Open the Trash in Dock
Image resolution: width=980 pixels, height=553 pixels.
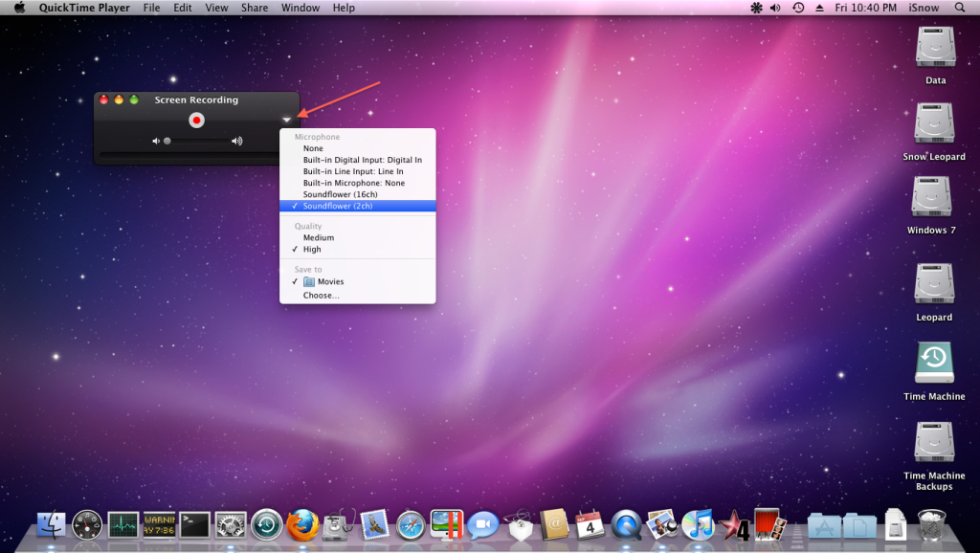(x=932, y=525)
